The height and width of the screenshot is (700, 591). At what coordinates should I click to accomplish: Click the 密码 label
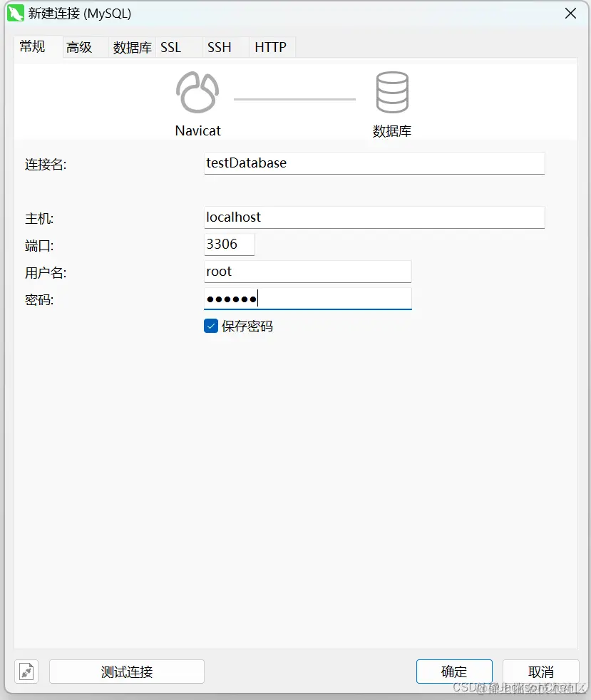pyautogui.click(x=39, y=299)
